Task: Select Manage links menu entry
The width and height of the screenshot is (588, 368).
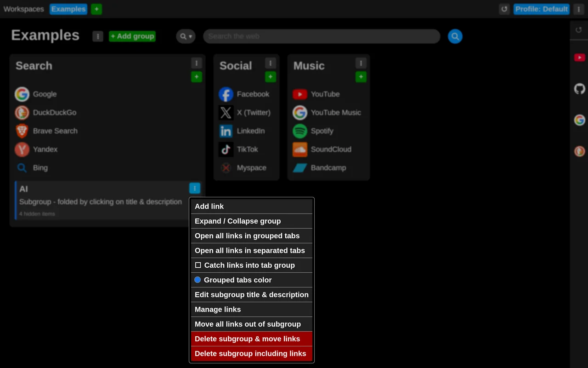Action: point(252,310)
